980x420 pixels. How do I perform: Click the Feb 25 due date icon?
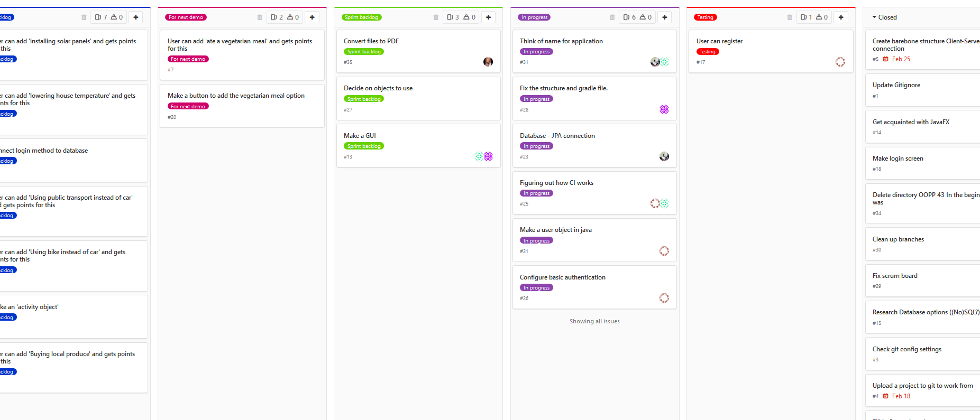[885, 59]
